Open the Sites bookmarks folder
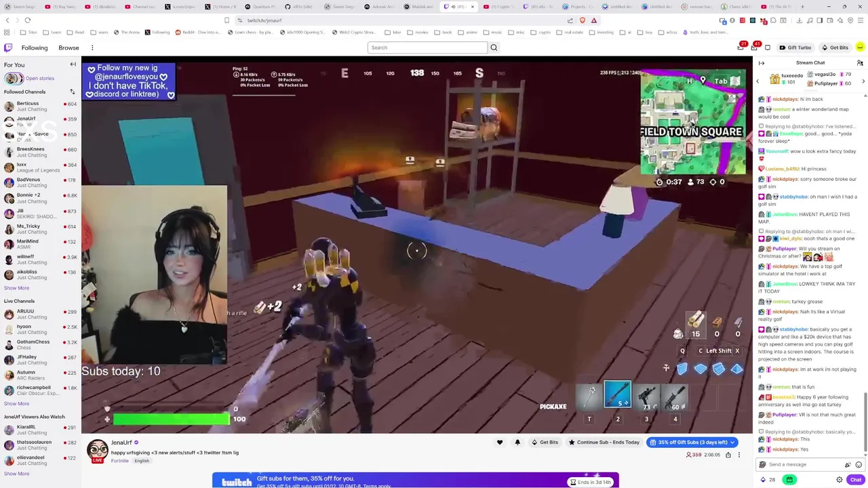868x488 pixels. pos(28,33)
